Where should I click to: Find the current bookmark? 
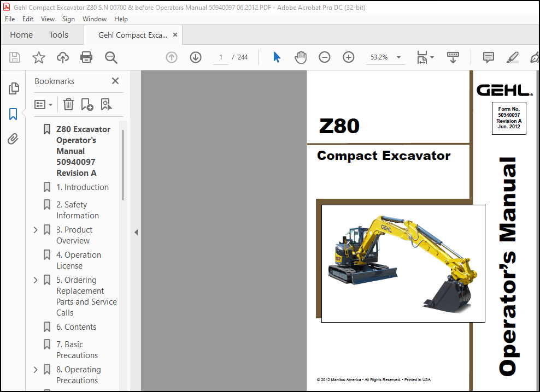coord(106,104)
